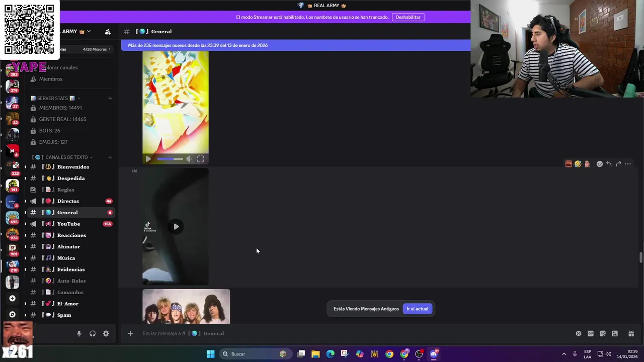Create channel plus icon next to CANALES DE TEXTO

pos(110,157)
